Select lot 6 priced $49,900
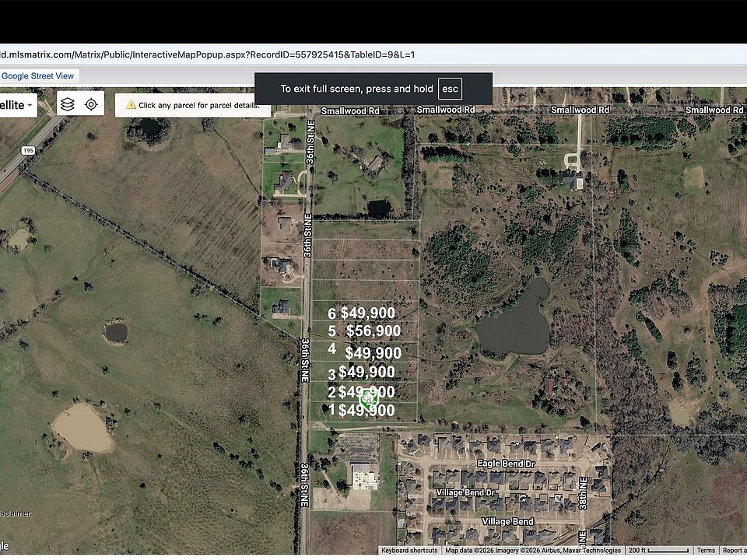The image size is (747, 560). 364,311
